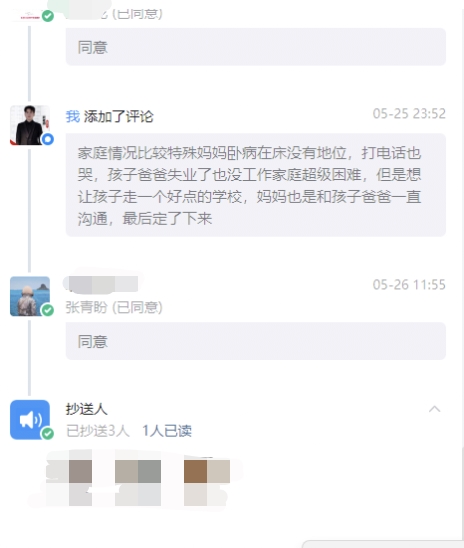Open my avatar with black suit

(30, 125)
